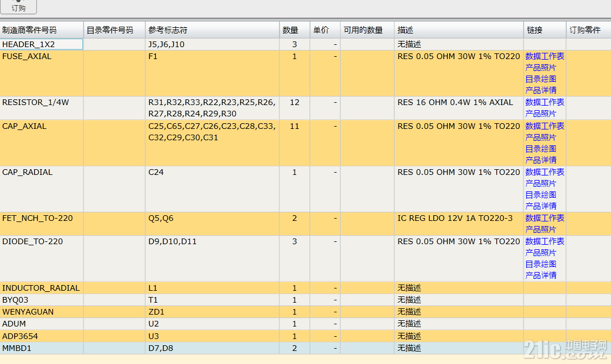The width and height of the screenshot is (611, 364).
Task: Open 产品照片 link for CAP_AXIAL
Action: pyautogui.click(x=541, y=137)
